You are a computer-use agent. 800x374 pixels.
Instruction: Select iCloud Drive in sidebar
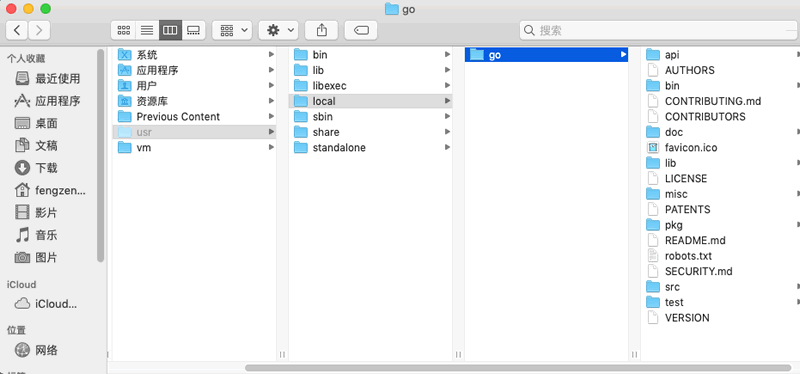[x=55, y=304]
